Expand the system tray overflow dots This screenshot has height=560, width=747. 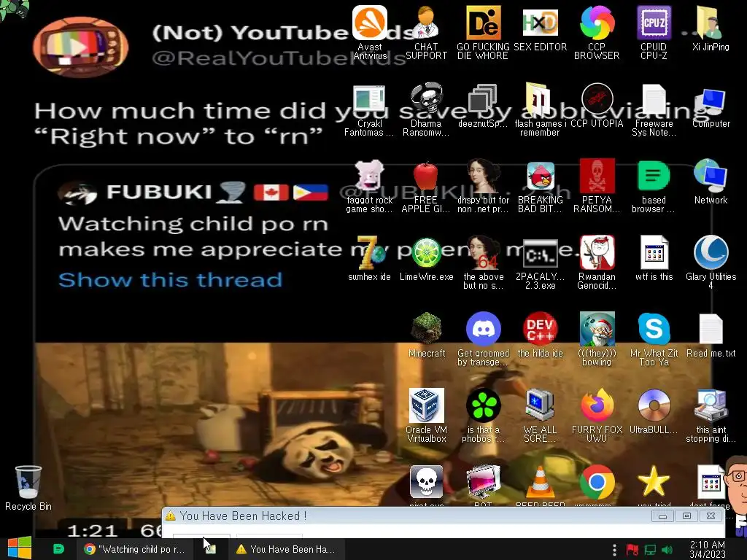(614, 550)
